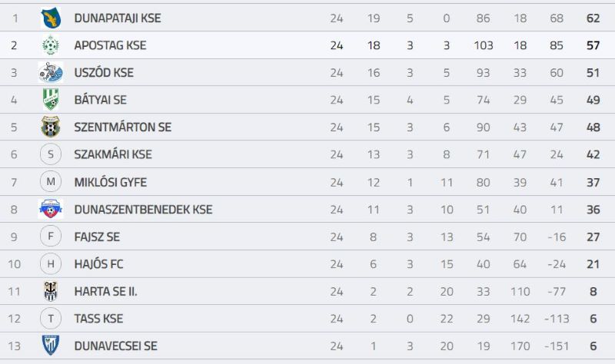Open the SZENTMÁRTON SE team name
Image resolution: width=615 pixels, height=364 pixels.
point(123,127)
